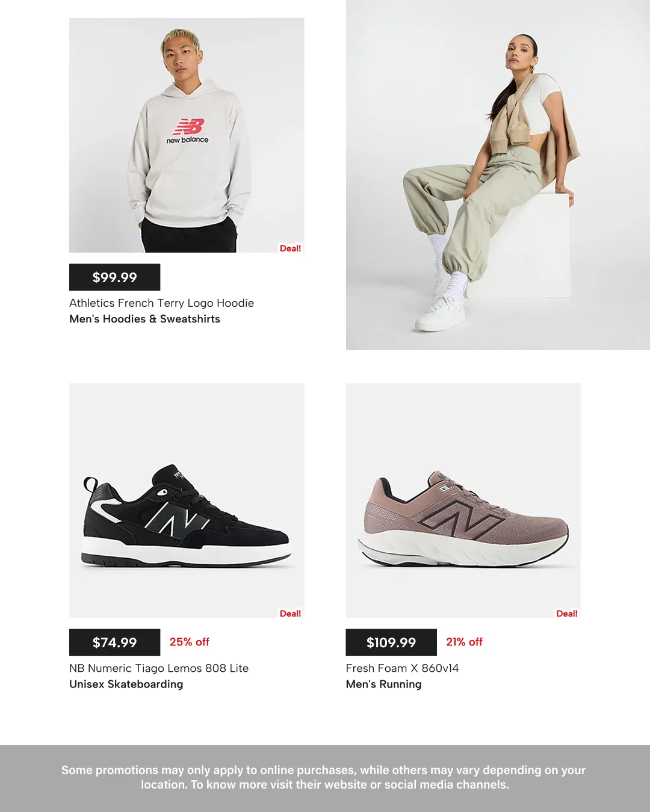
Task: Click the New Balance logo on hoodie
Action: (188, 131)
